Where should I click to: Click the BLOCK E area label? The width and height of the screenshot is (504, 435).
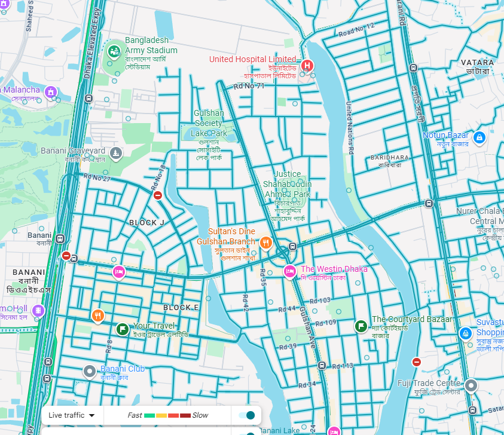181,308
